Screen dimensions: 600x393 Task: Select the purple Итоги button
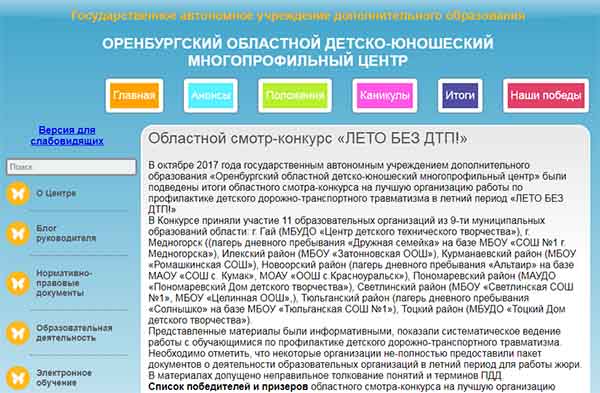(460, 96)
